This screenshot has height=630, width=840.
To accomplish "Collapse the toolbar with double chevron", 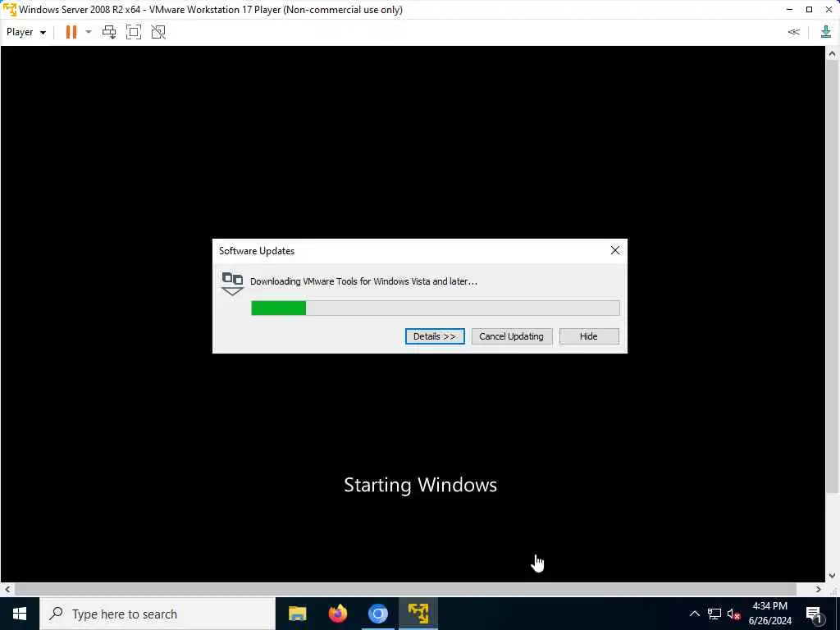I will 794,32.
